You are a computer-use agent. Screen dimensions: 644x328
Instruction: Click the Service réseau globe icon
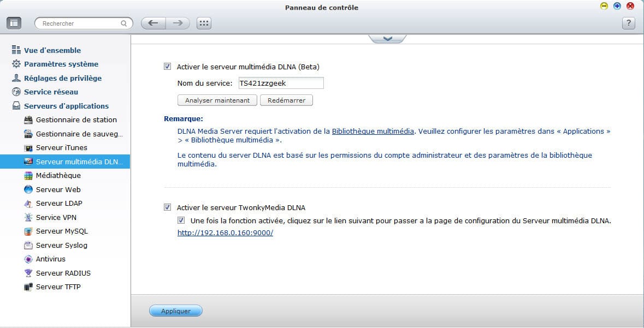click(x=16, y=92)
